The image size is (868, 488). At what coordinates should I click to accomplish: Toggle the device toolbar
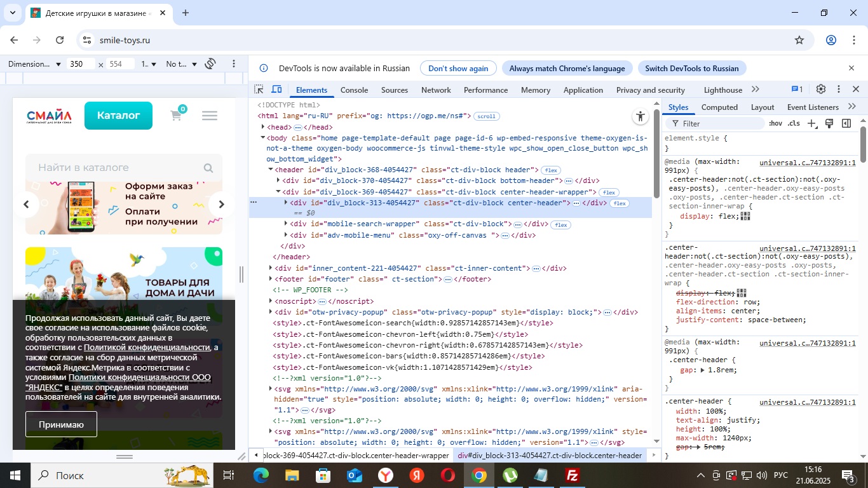[x=277, y=90]
